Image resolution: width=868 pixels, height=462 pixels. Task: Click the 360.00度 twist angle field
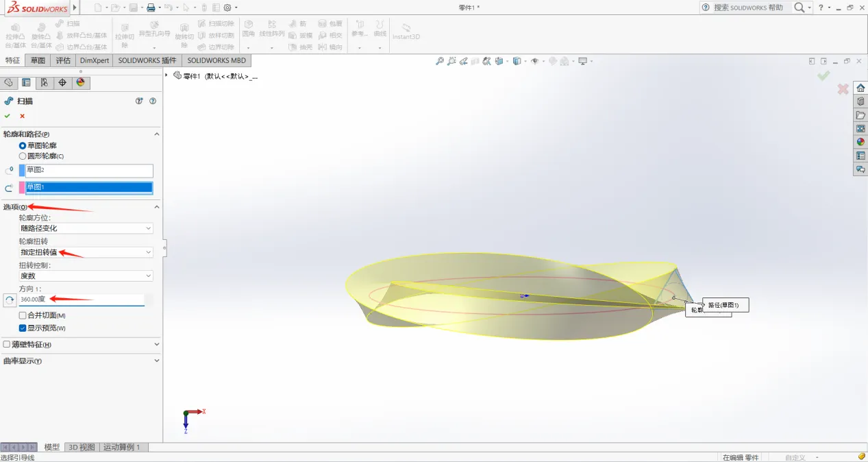[82, 300]
